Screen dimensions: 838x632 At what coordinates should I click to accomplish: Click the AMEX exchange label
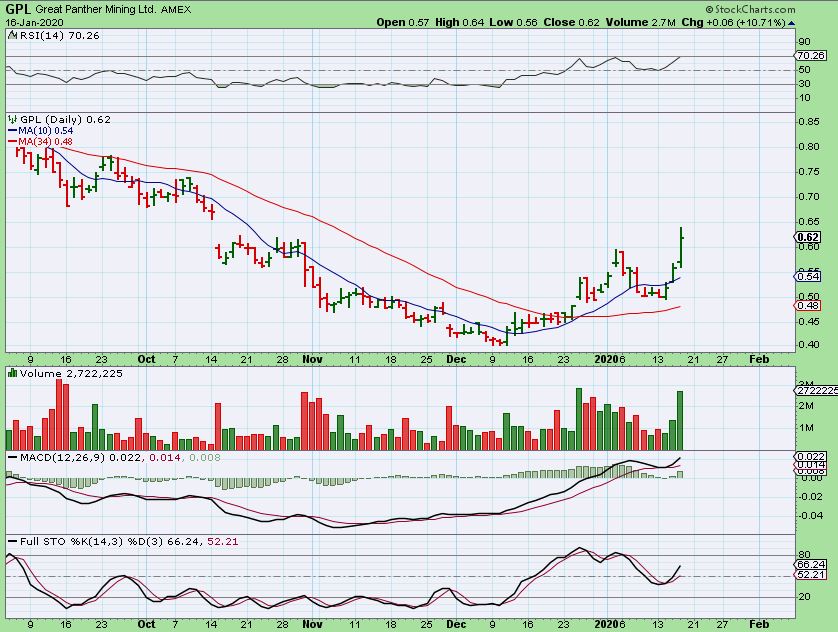[x=176, y=10]
